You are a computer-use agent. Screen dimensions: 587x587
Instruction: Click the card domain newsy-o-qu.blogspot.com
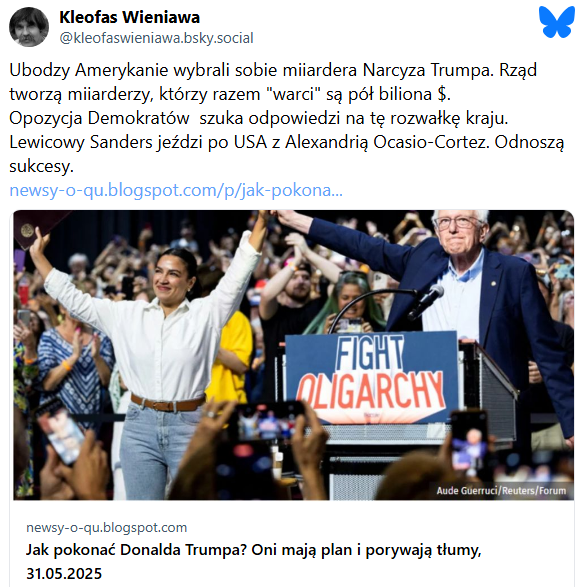(x=107, y=527)
